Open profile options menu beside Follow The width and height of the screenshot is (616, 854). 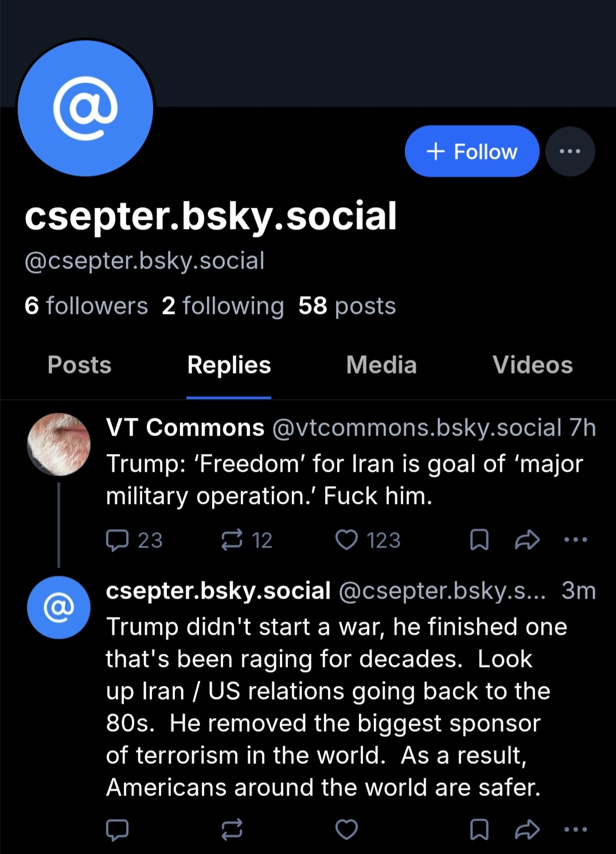click(570, 152)
